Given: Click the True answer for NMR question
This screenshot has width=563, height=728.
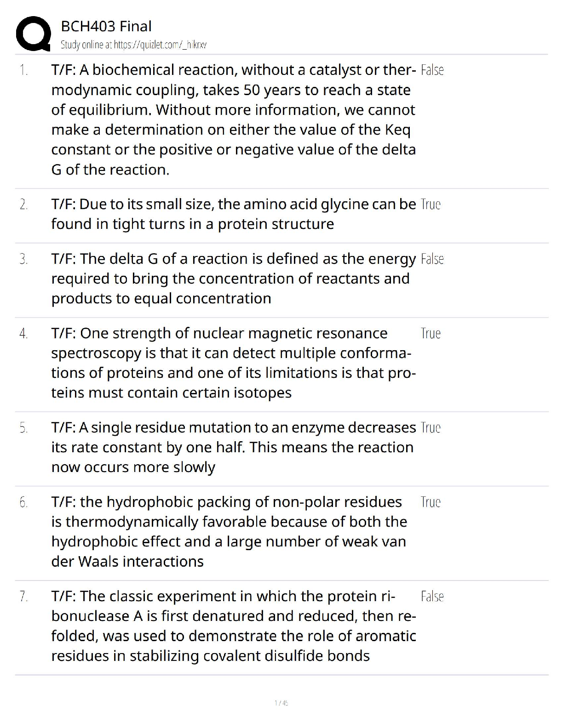Looking at the screenshot, I should pyautogui.click(x=431, y=334).
